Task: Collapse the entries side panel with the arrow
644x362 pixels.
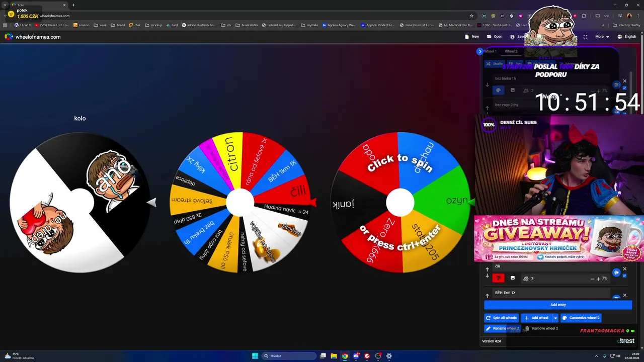Action: coord(479,51)
